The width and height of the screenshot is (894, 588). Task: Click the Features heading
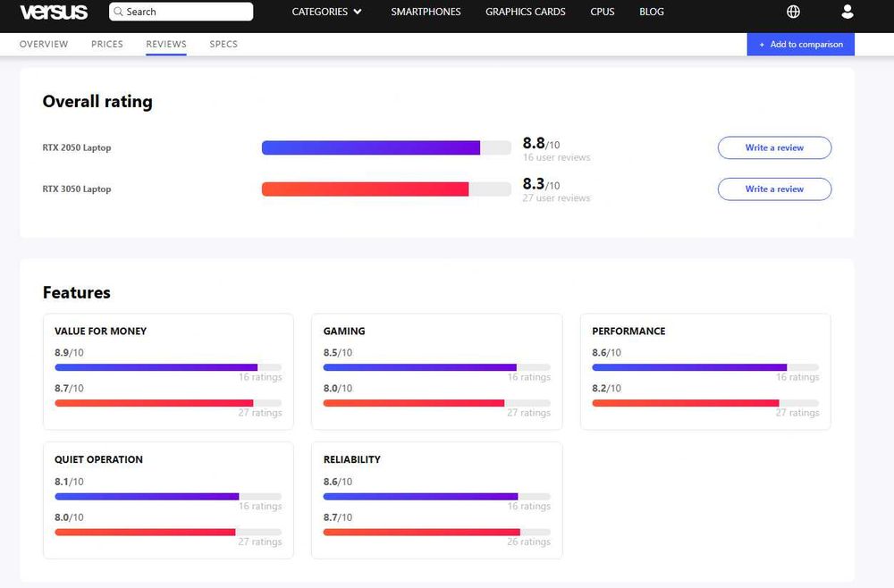point(76,292)
